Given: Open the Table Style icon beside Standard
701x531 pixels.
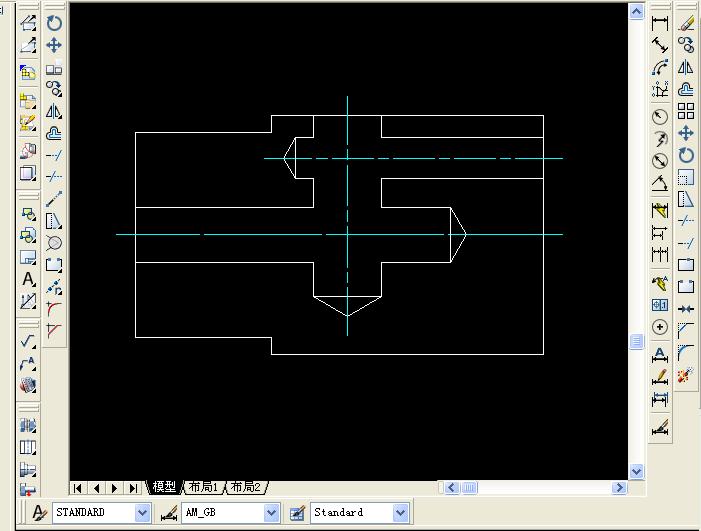Looking at the screenshot, I should [x=297, y=513].
